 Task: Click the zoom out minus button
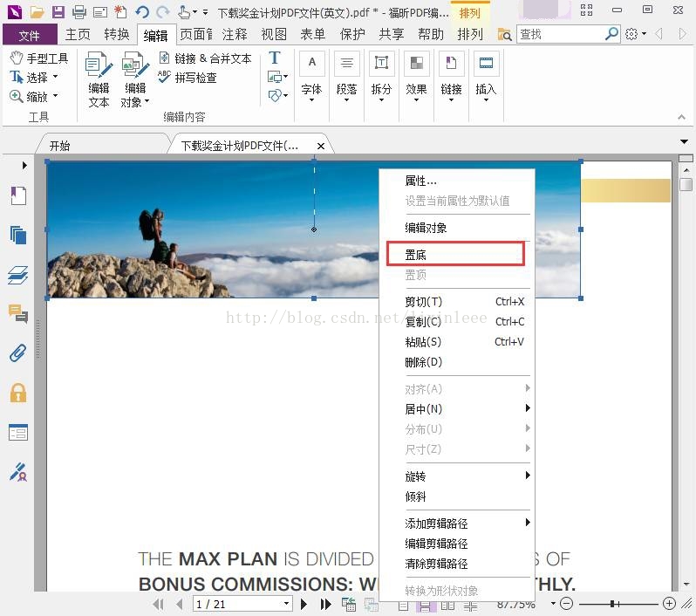click(x=566, y=604)
